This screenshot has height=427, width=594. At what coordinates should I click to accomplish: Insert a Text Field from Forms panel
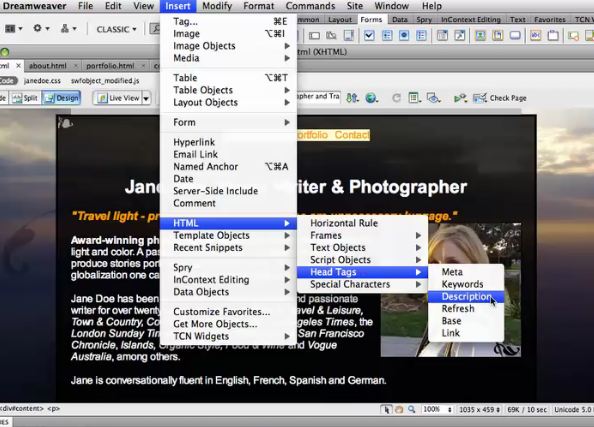[x=314, y=36]
